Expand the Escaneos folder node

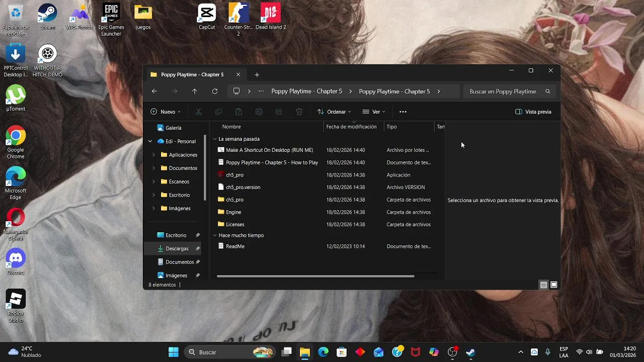coord(153,182)
